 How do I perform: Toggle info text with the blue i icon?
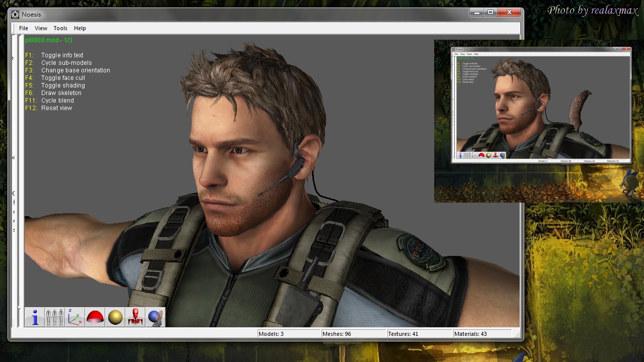(34, 317)
